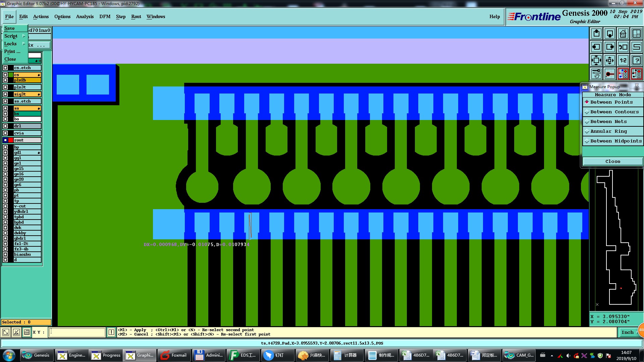The image size is (644, 362).
Task: Click the pan right arrow icon
Action: (610, 47)
